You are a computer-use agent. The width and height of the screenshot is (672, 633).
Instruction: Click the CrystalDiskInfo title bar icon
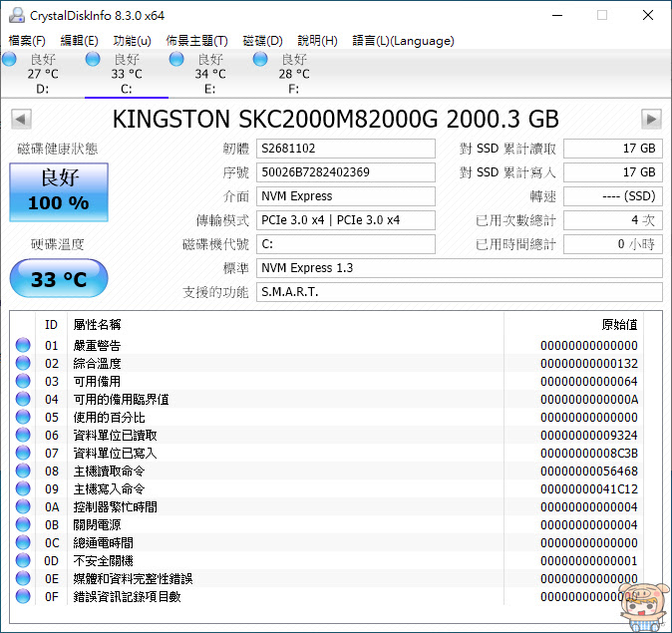click(x=17, y=15)
